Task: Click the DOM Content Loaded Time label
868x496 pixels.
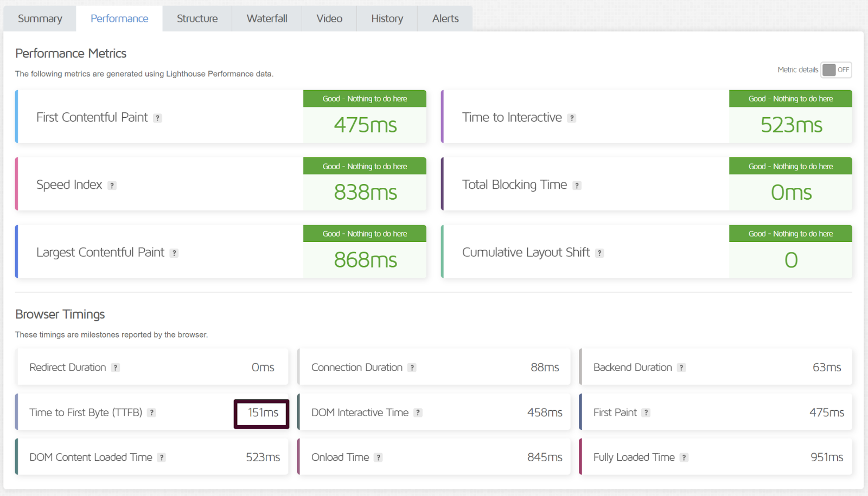Action: (91, 457)
